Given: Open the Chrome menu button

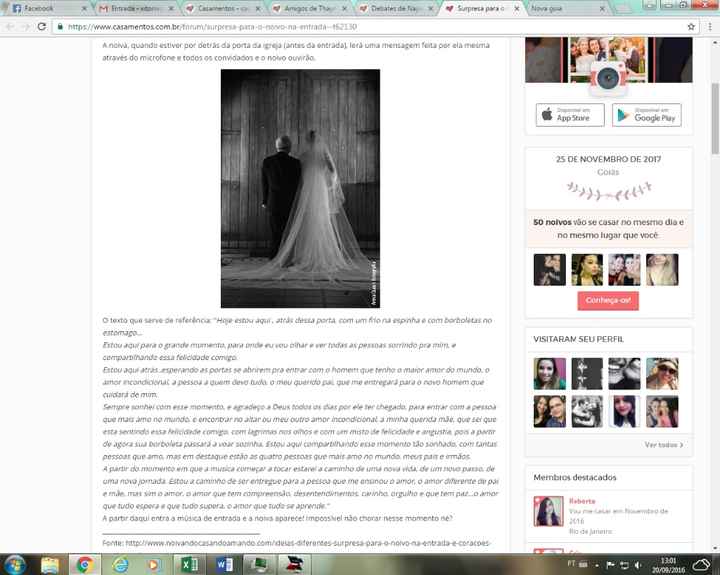Looking at the screenshot, I should tap(710, 27).
